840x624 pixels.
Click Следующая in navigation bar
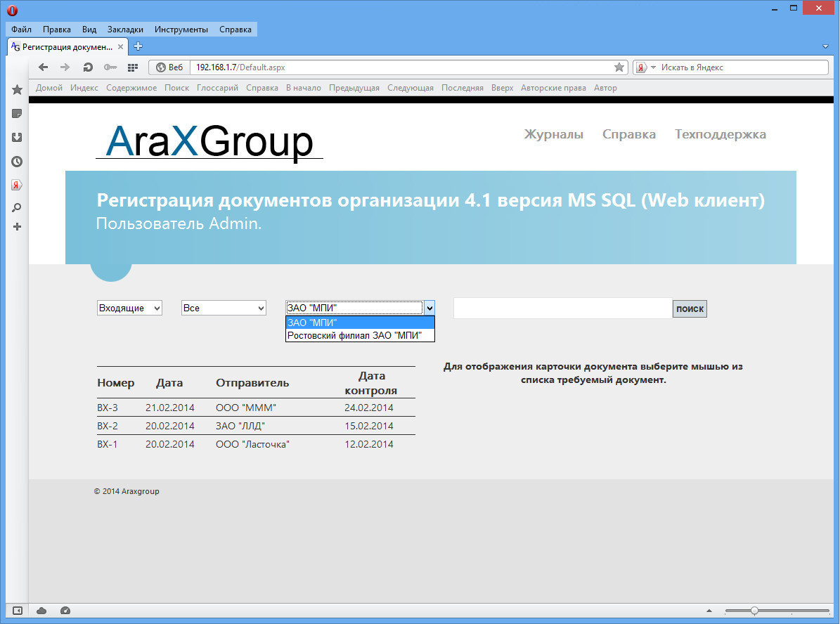click(x=411, y=88)
